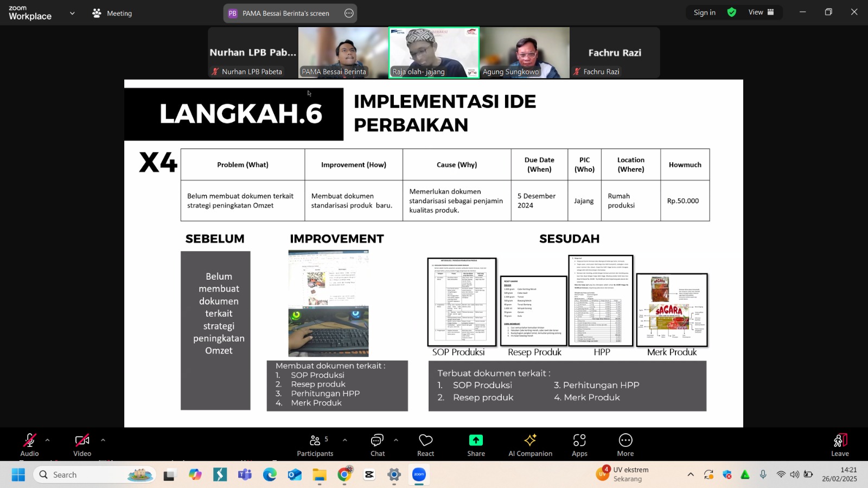Toggle the Meeting tab view
This screenshot has height=488, width=868.
click(112, 13)
